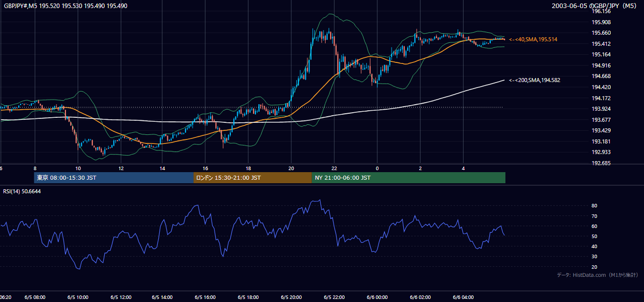This screenshot has height=302, width=644.
Task: Click the RSI(14) 50.6644 indicator label
Action: [x=22, y=191]
